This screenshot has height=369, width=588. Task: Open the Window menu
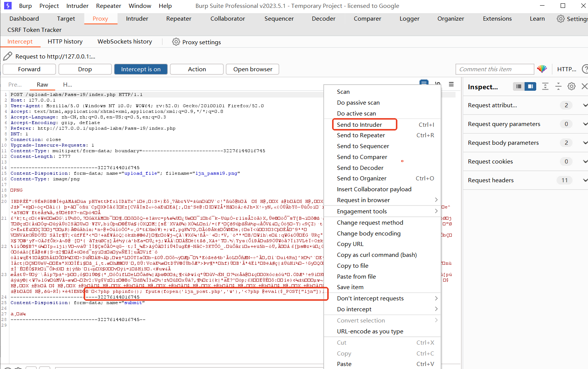click(x=140, y=6)
